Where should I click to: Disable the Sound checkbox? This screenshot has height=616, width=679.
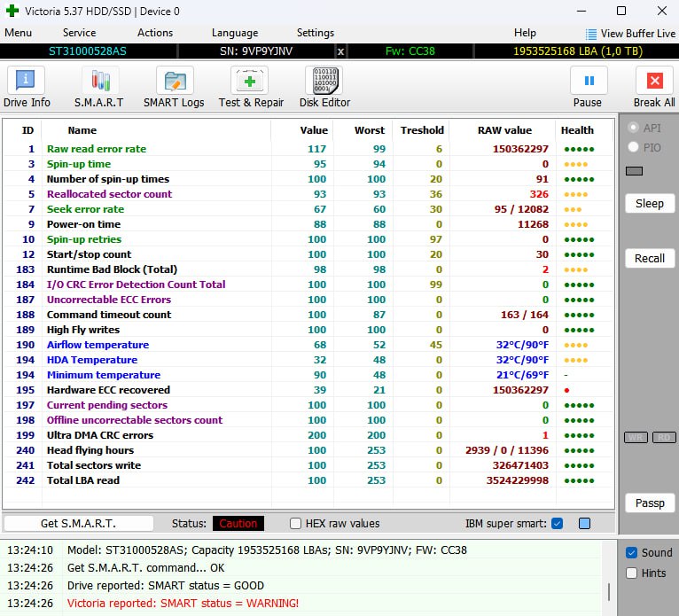(631, 552)
